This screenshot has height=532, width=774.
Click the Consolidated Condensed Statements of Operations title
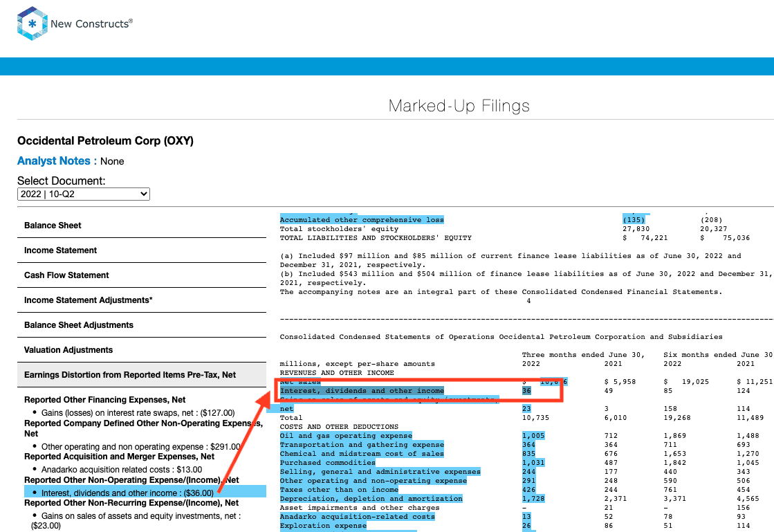[x=501, y=337]
